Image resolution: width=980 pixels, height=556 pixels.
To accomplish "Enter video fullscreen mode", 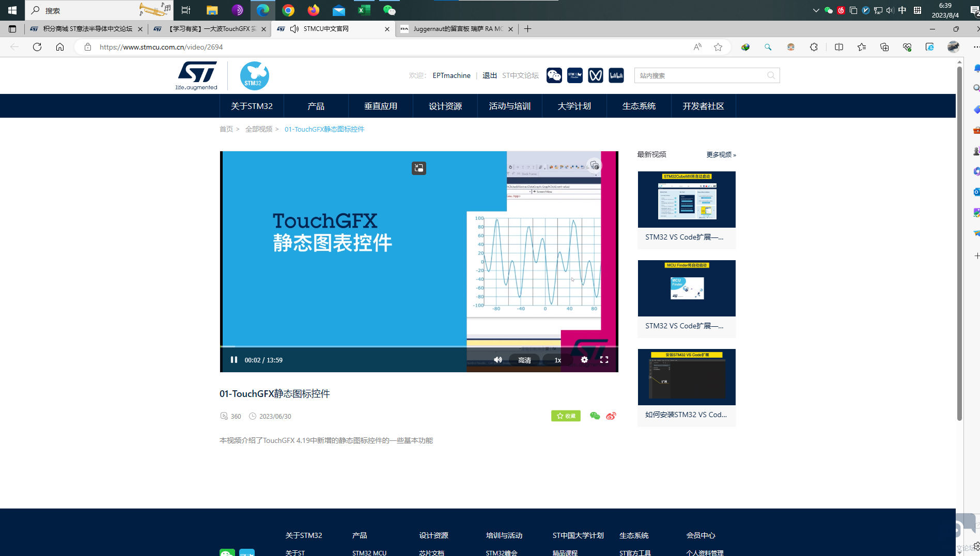I will point(604,360).
